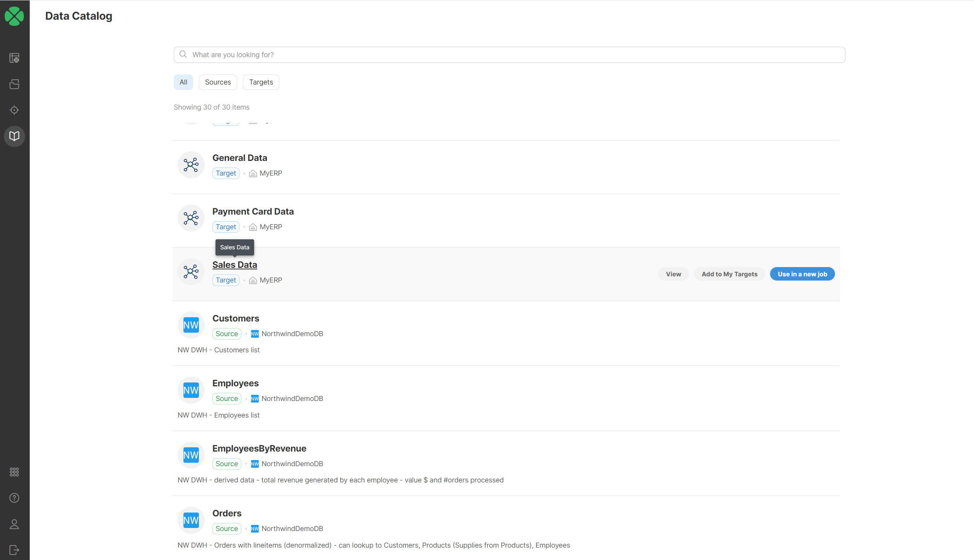This screenshot has width=974, height=560.
Task: Open the Customers catalog entry
Action: pos(236,318)
